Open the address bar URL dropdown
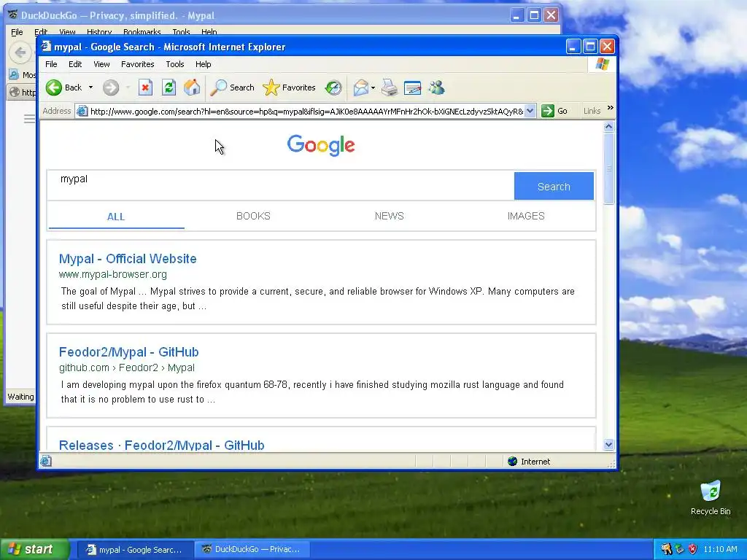The height and width of the screenshot is (560, 747). (x=530, y=111)
